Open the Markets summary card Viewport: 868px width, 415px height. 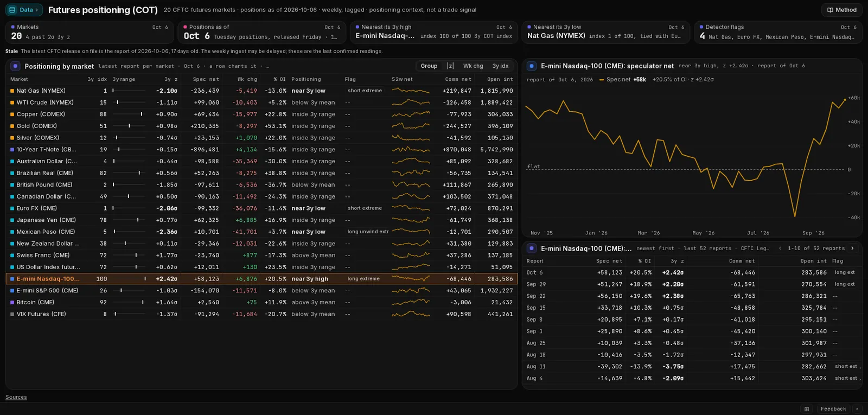90,32
